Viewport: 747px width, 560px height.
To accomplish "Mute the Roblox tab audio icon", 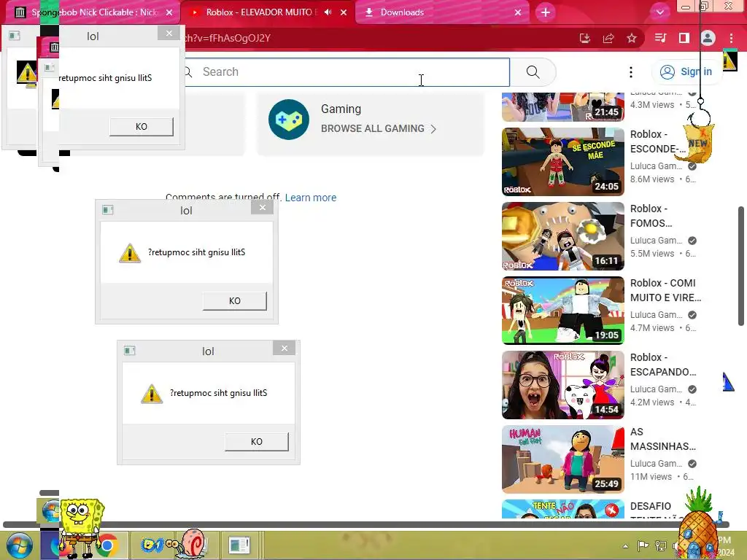I will tap(328, 12).
